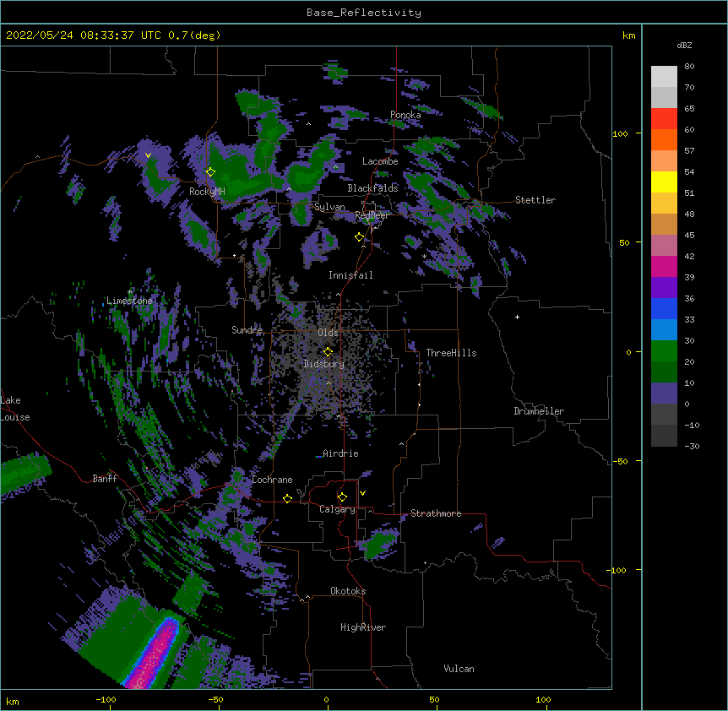Click the -30 value on dBZ legend

pyautogui.click(x=692, y=446)
